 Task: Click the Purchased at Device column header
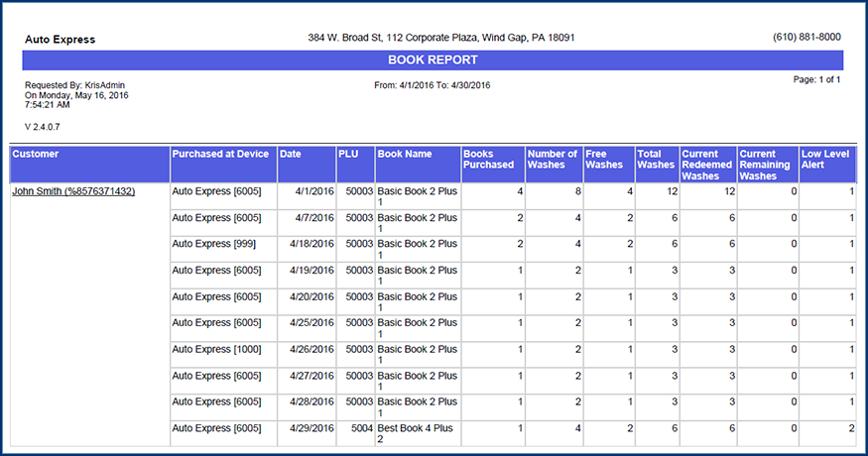click(x=220, y=155)
